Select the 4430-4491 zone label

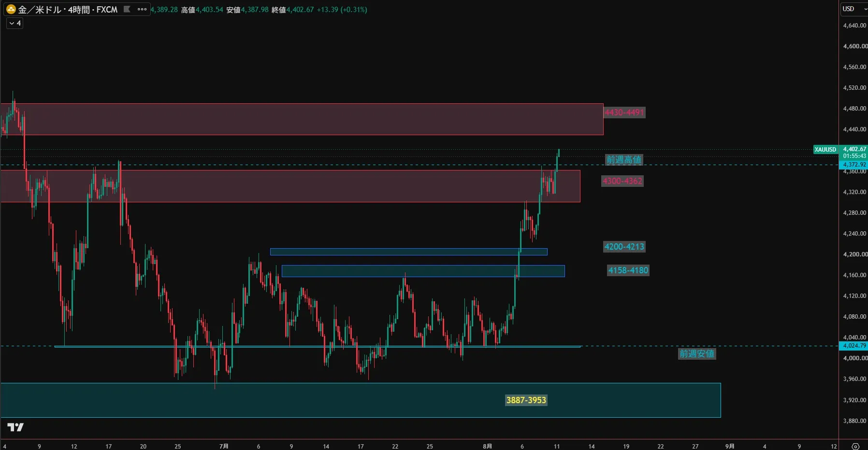coord(624,112)
